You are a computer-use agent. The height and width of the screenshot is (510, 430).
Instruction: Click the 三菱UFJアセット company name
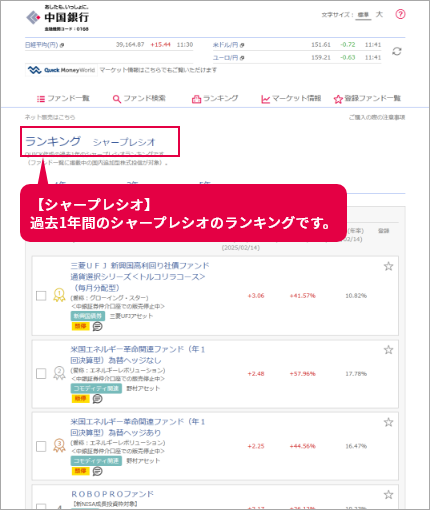(131, 316)
